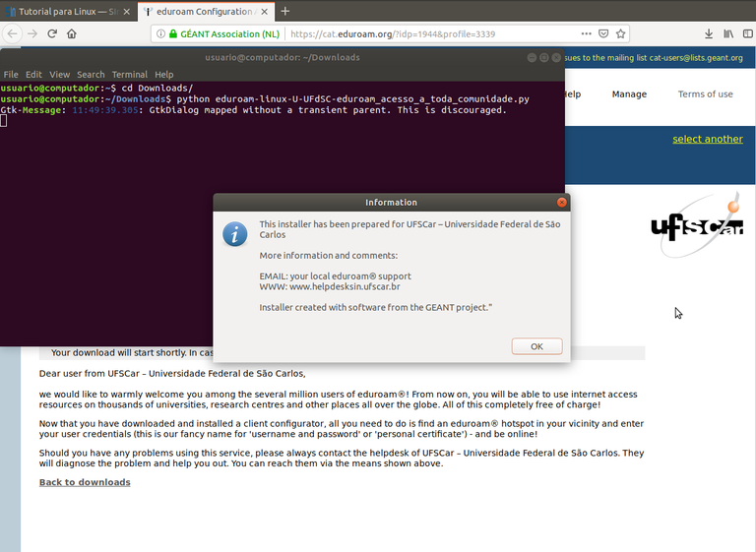This screenshot has height=552, width=756.
Task: Click www.helpdesksin.ufscar.br text in dialog
Action: 345,287
